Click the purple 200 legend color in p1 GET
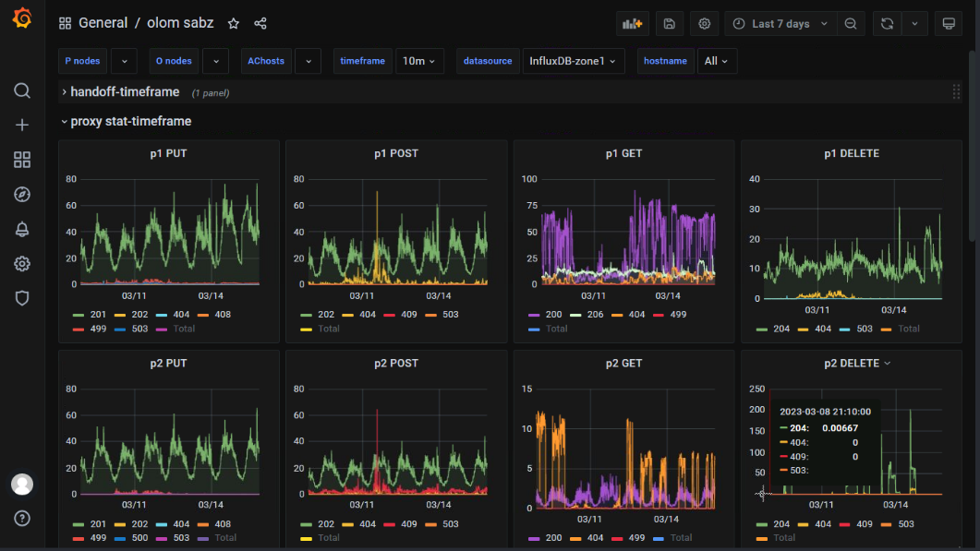 [533, 315]
